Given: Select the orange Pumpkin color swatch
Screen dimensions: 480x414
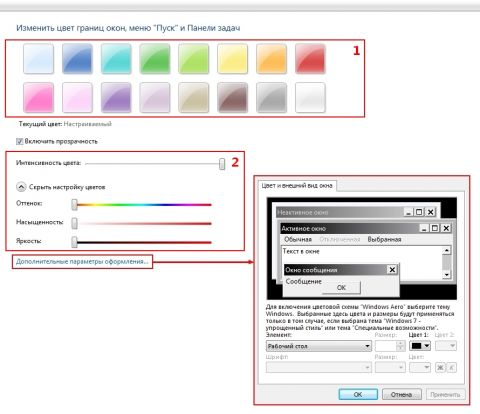Looking at the screenshot, I should tap(271, 59).
